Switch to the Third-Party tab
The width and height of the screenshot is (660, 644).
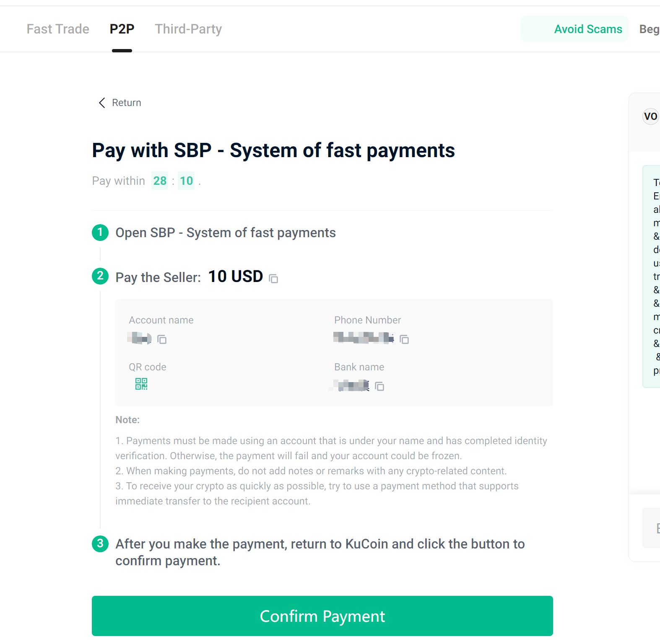coord(188,29)
